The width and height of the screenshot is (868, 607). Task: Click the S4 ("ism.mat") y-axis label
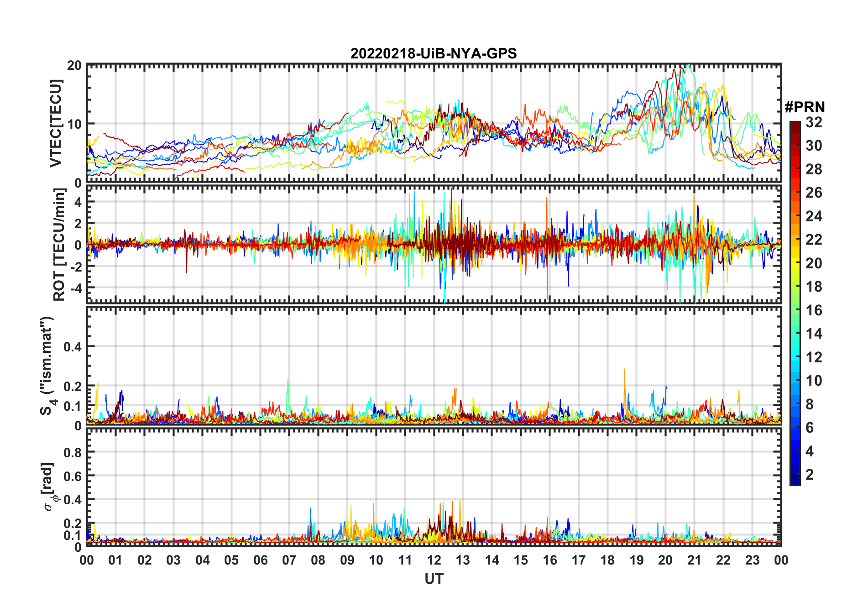tap(47, 366)
